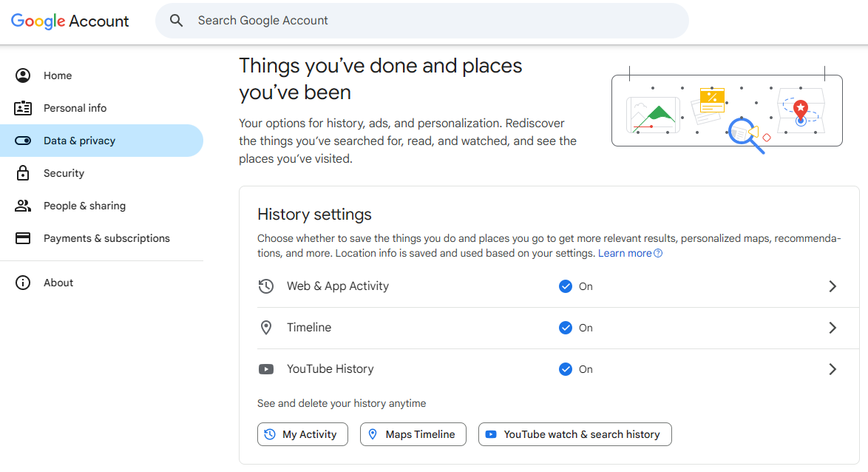Image resolution: width=868 pixels, height=472 pixels.
Task: Click the People & sharing icon
Action: (23, 206)
